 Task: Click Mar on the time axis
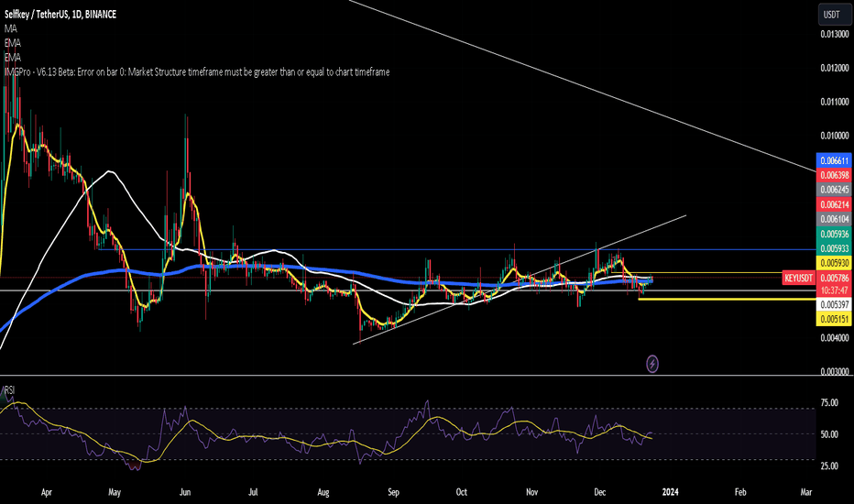pos(806,492)
